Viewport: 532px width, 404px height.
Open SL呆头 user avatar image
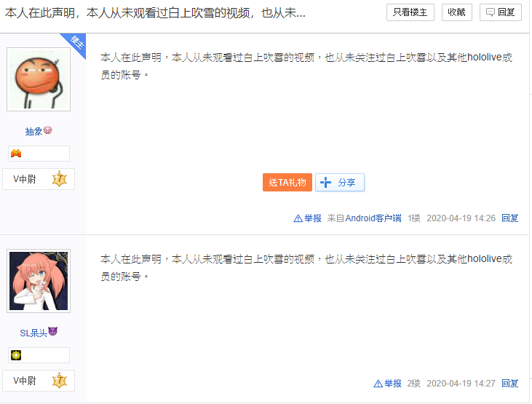pos(39,281)
